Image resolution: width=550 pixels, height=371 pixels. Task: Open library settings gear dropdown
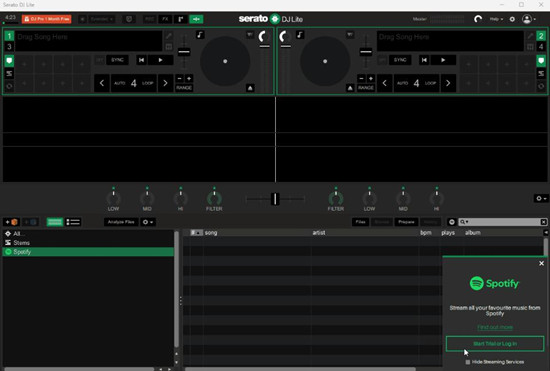(x=148, y=222)
